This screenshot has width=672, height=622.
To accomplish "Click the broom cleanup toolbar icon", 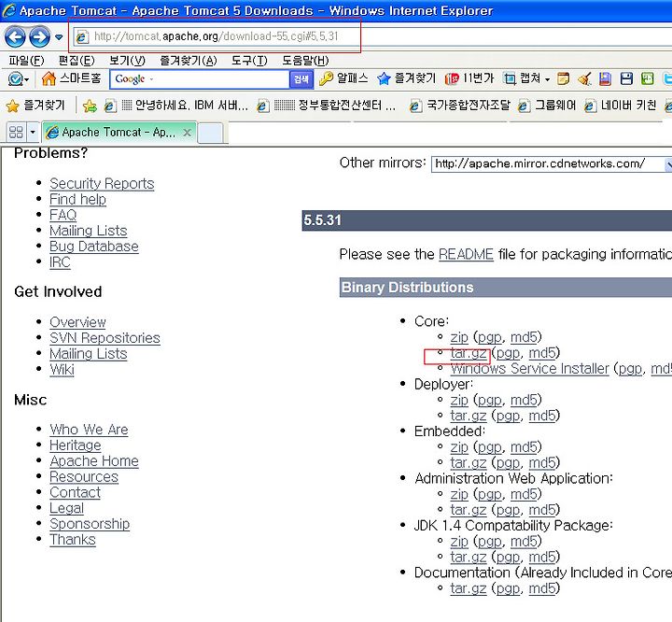I will [x=584, y=79].
